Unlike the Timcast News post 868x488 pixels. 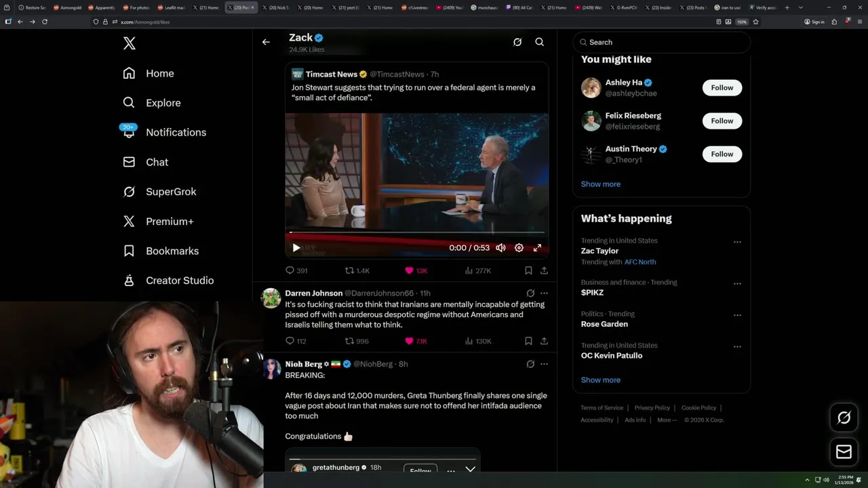pos(416,270)
